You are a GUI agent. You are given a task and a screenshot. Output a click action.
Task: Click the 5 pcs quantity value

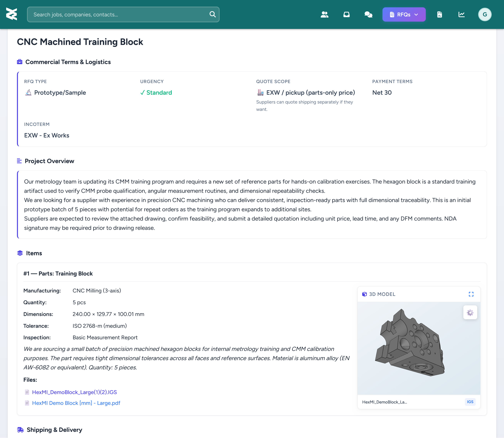coord(79,302)
